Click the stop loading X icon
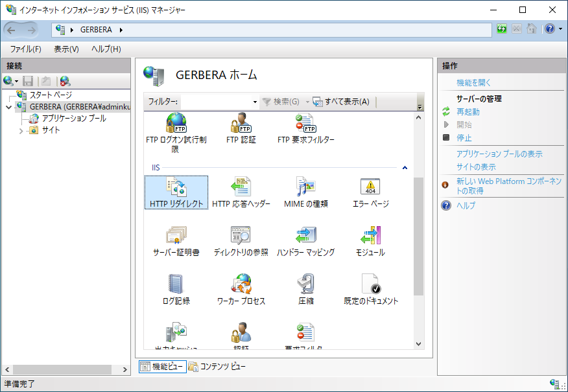Screen dimensions: 568x392 coord(517,29)
